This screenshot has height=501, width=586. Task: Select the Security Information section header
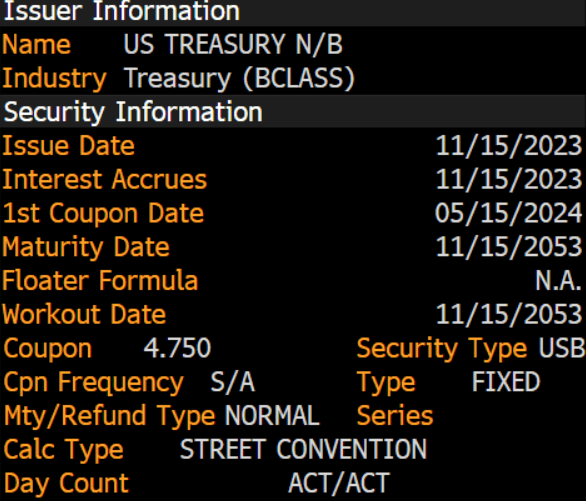pos(293,111)
